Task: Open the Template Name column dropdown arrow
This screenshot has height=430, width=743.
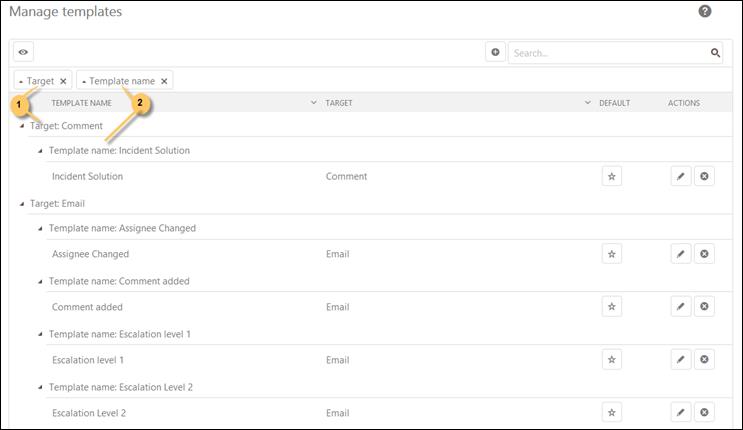Action: (314, 103)
